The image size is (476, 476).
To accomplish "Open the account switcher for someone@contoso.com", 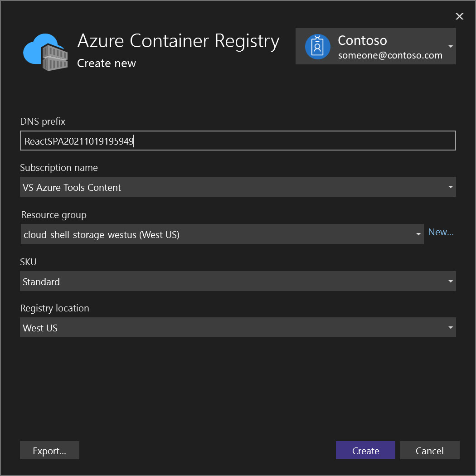I will click(450, 46).
